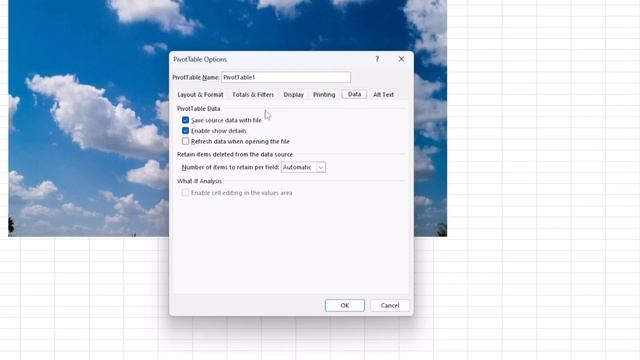The image size is (640, 360).
Task: Confirm with the OK button
Action: [x=345, y=305]
